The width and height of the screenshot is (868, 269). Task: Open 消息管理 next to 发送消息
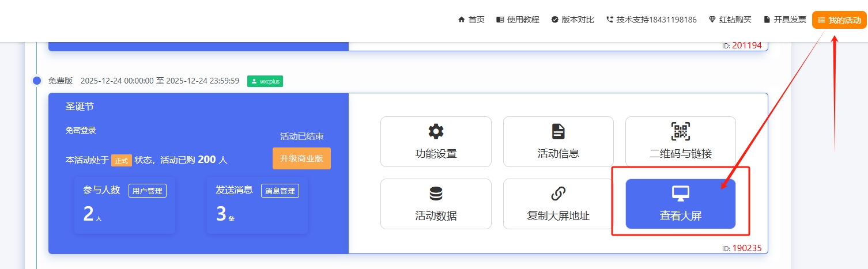point(279,191)
